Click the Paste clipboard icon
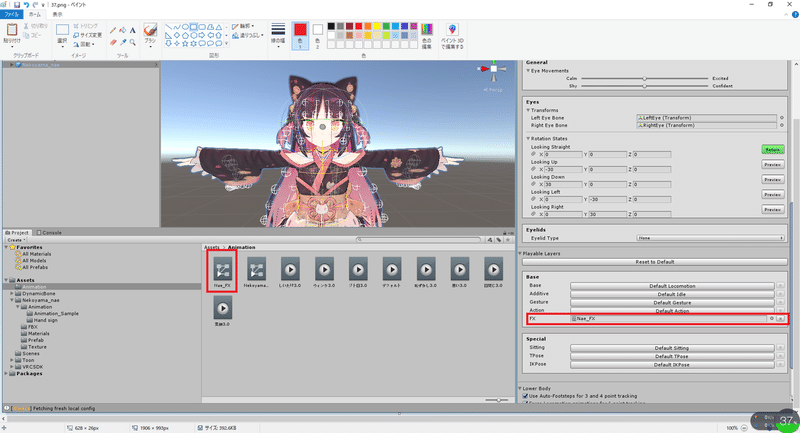The image size is (800, 433). click(x=12, y=30)
